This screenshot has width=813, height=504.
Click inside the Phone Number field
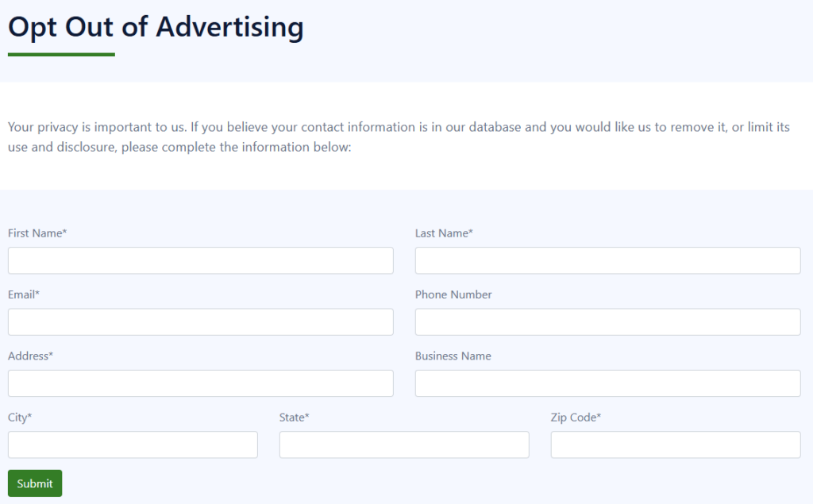click(x=607, y=321)
